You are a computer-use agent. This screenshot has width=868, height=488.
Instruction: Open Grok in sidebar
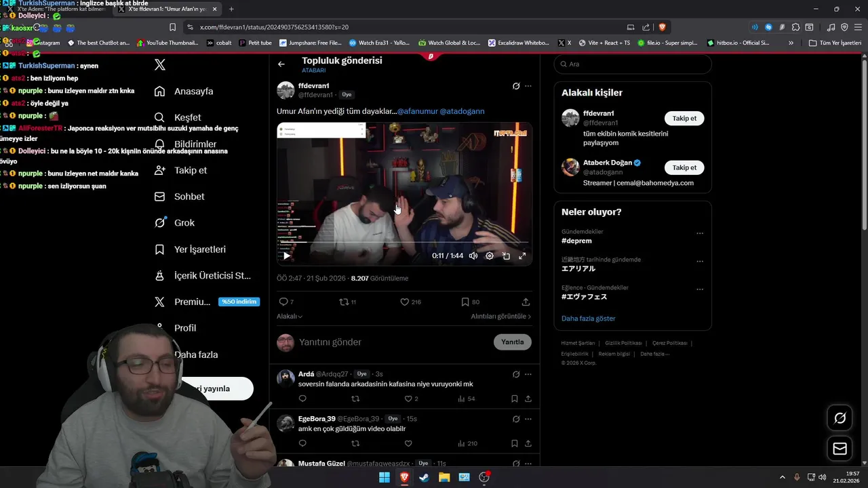[x=174, y=222]
